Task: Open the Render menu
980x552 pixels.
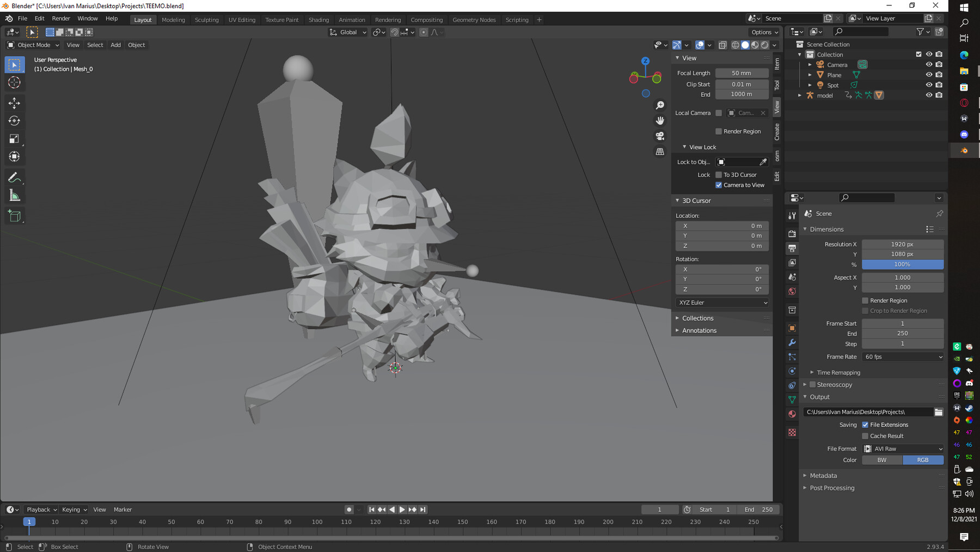Action: 61,18
